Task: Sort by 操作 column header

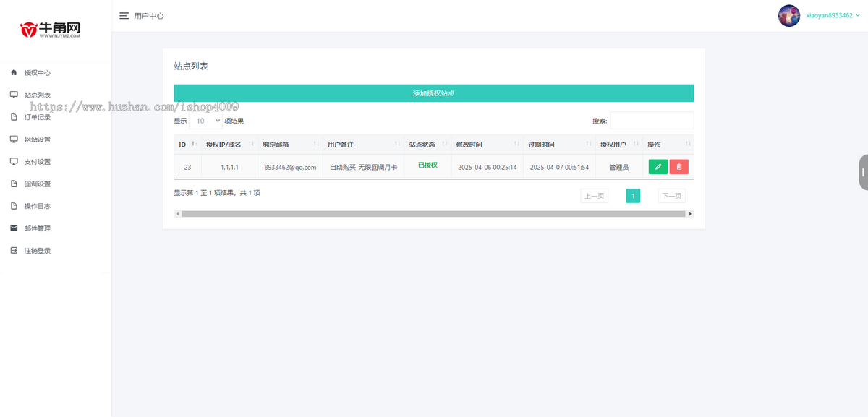Action: [668, 145]
